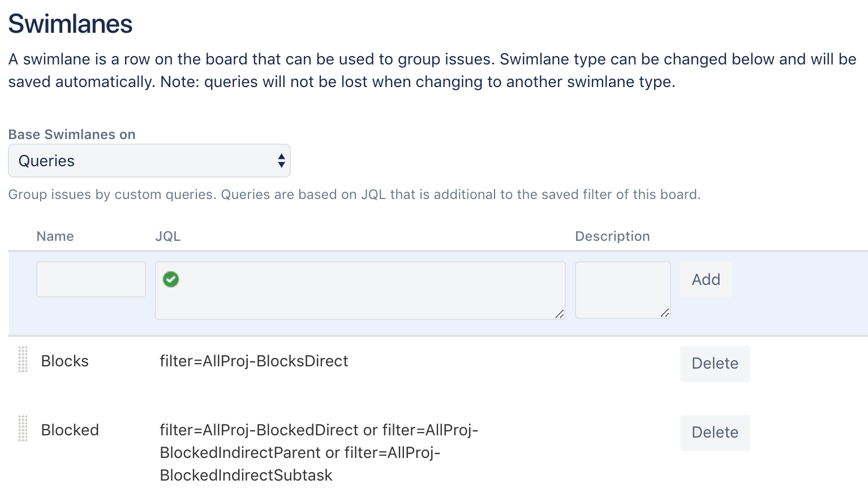
Task: Click the Base Swimlanes on label
Action: (x=72, y=135)
